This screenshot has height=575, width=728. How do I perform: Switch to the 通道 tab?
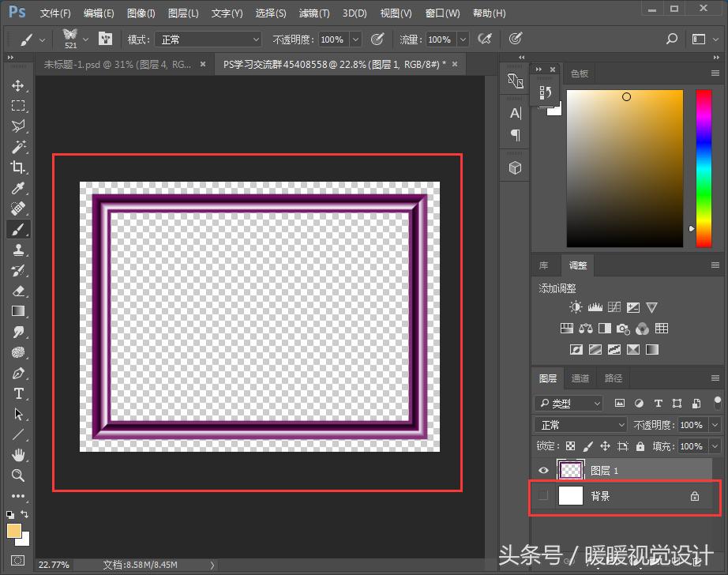click(580, 378)
